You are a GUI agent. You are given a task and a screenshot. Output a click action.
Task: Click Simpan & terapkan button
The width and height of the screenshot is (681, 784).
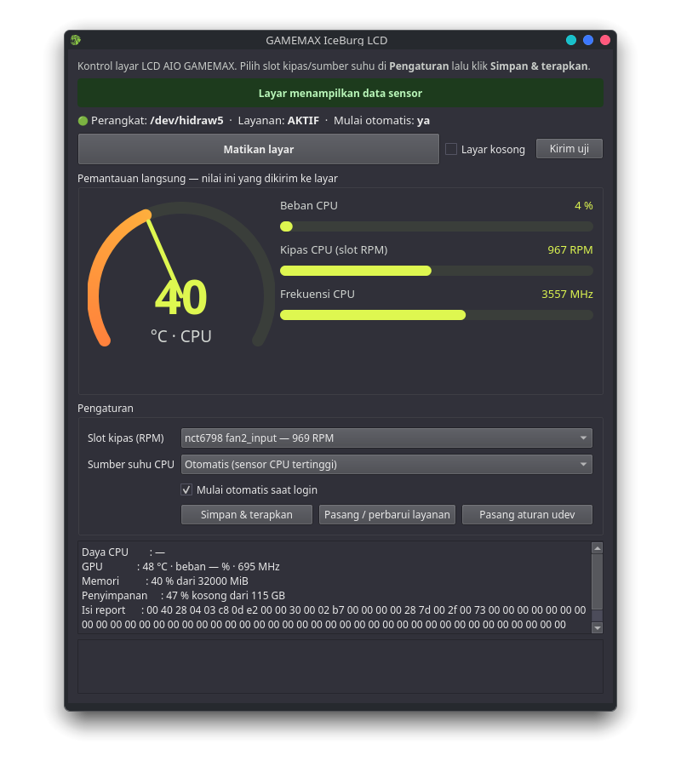pos(247,514)
